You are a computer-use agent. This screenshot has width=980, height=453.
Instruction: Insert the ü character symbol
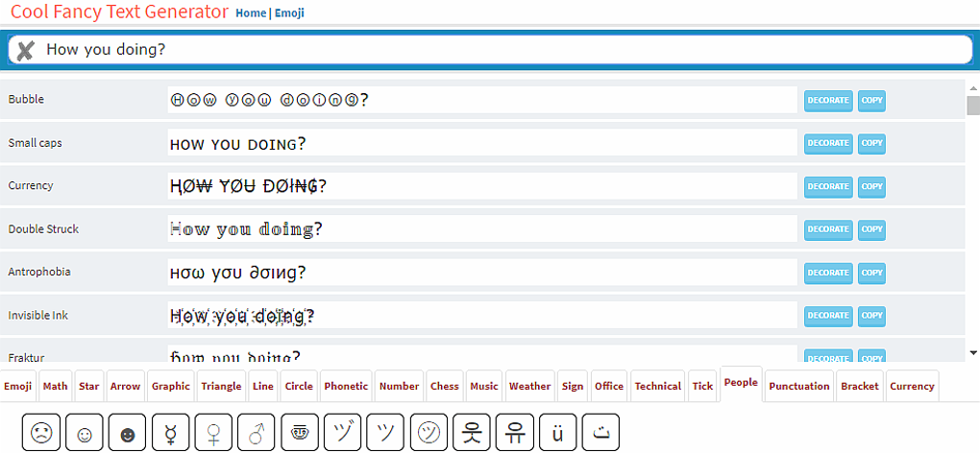[558, 433]
